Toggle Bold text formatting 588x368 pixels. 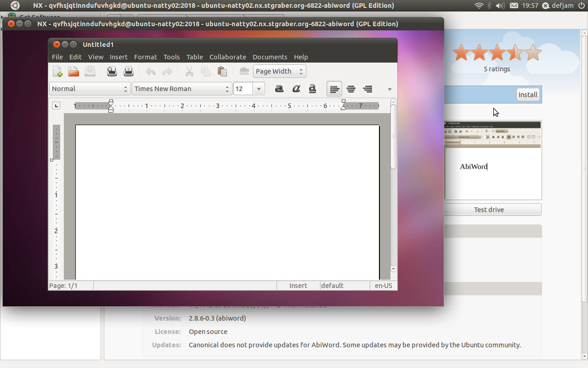pyautogui.click(x=279, y=89)
